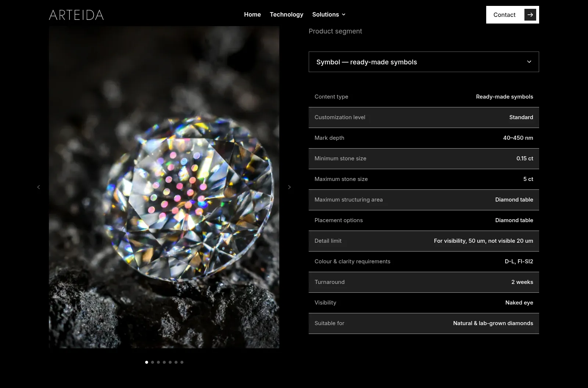Choose the fifth carousel dot
The height and width of the screenshot is (388, 588).
tap(170, 362)
